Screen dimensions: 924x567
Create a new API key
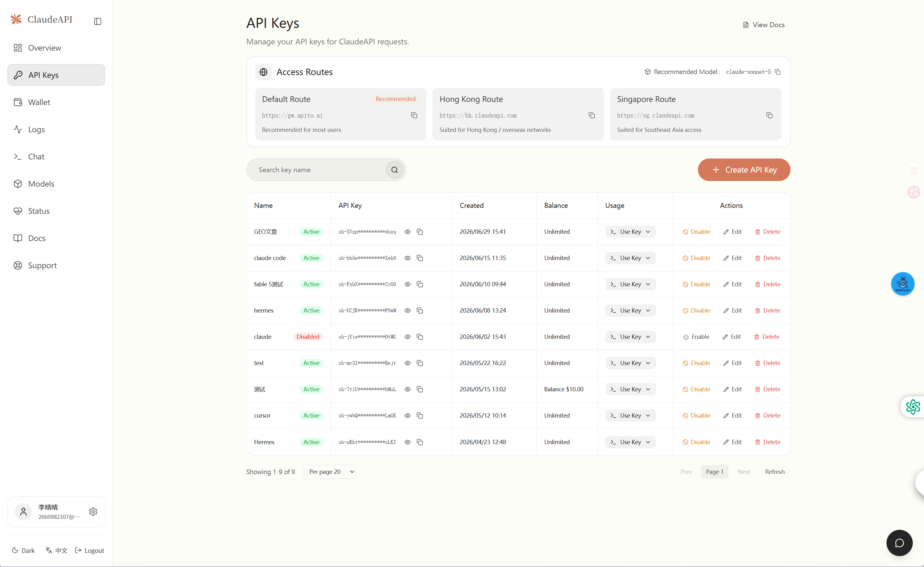[744, 170]
